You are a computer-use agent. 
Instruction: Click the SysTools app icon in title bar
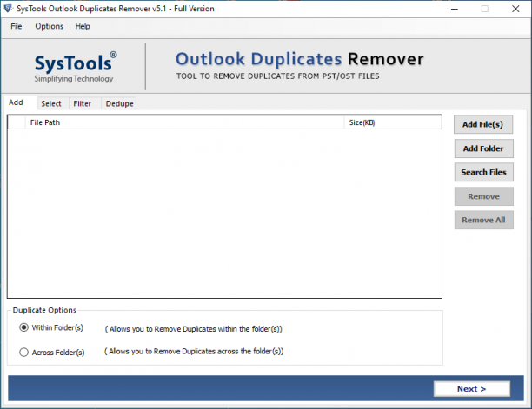click(x=8, y=9)
